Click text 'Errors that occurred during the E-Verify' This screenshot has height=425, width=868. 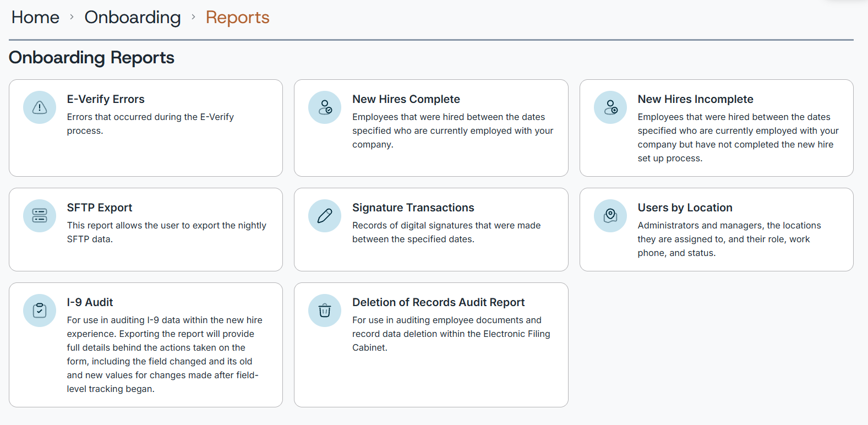[x=150, y=117]
